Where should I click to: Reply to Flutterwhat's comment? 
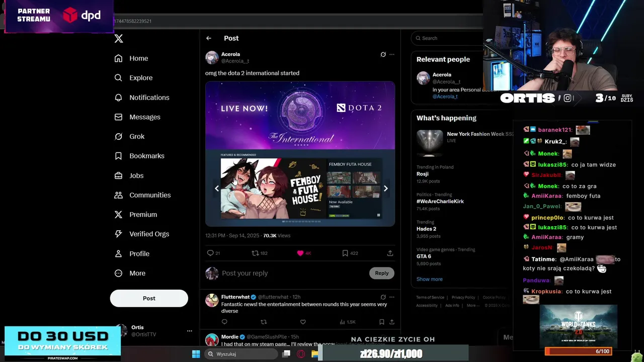(224, 322)
